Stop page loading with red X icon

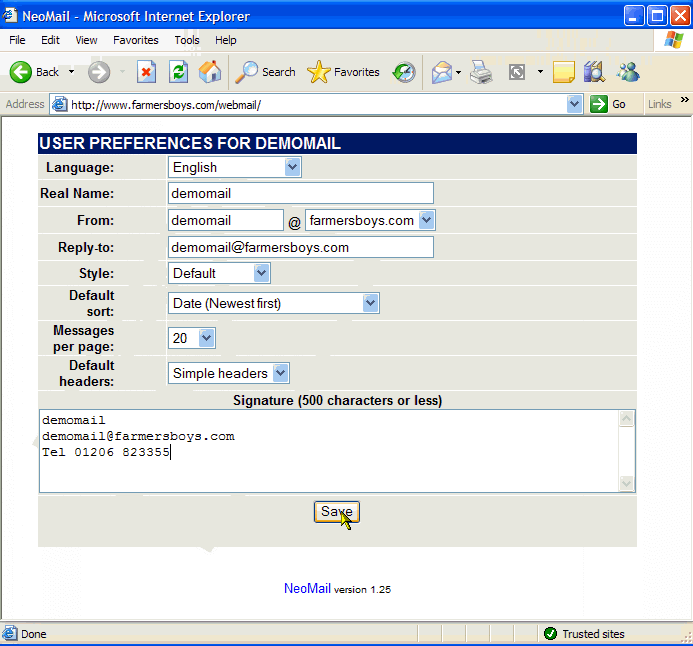[146, 72]
